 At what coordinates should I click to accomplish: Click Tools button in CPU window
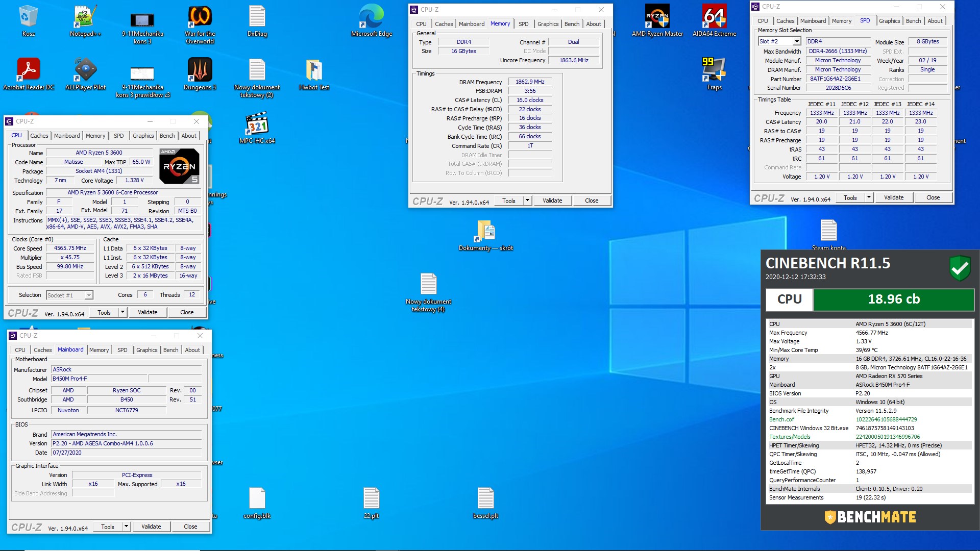(x=104, y=312)
